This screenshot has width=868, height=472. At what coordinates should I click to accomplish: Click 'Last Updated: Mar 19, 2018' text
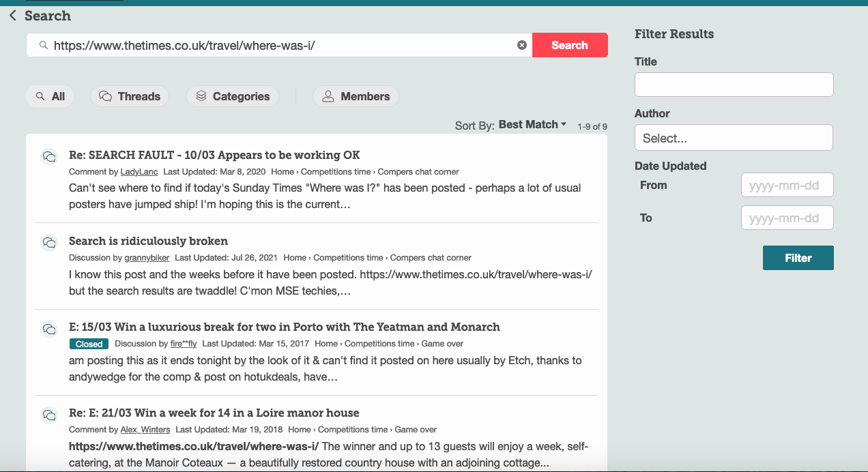tap(229, 430)
